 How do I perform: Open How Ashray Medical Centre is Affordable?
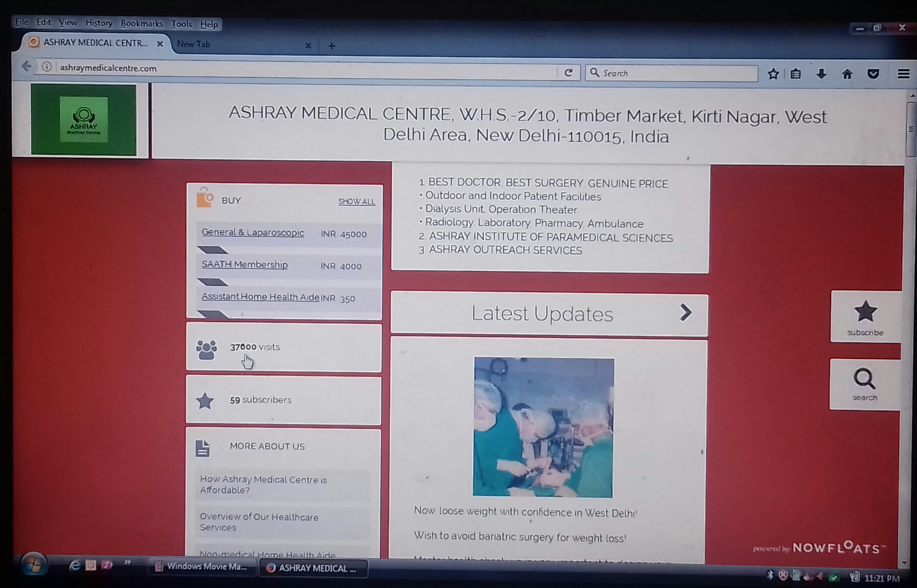[263, 485]
